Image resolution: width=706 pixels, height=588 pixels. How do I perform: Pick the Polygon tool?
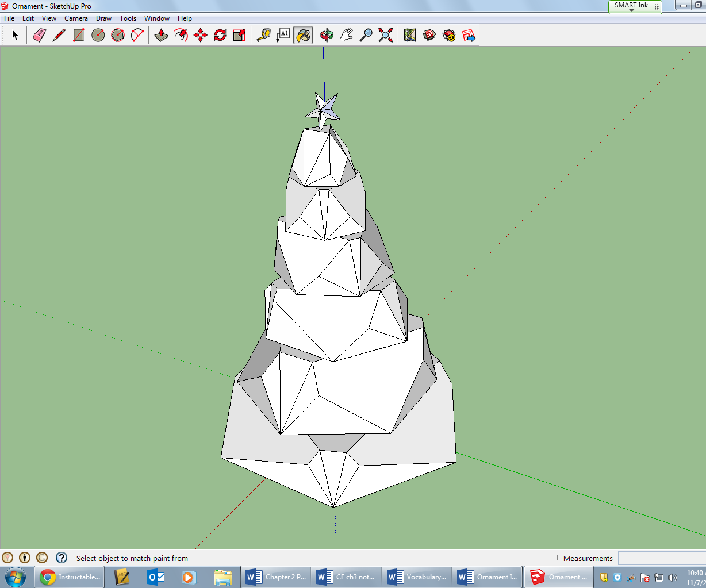point(117,35)
